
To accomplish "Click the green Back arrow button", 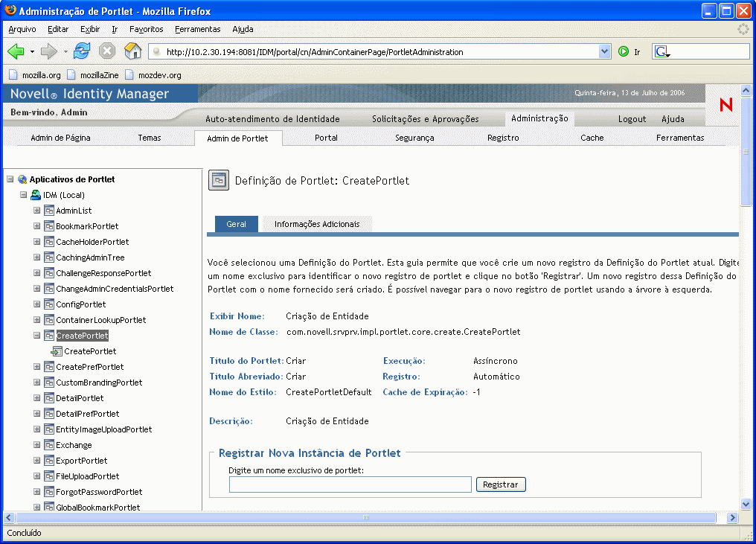I will [x=16, y=51].
